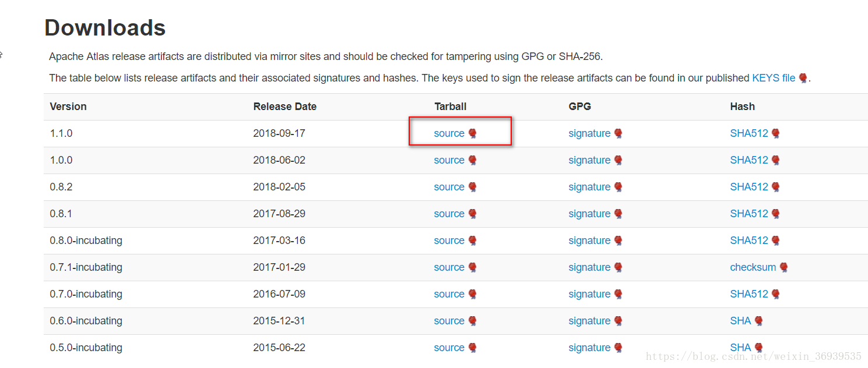Select release date 2018-09-17 cell
Screen dimensions: 868x368
[279, 133]
